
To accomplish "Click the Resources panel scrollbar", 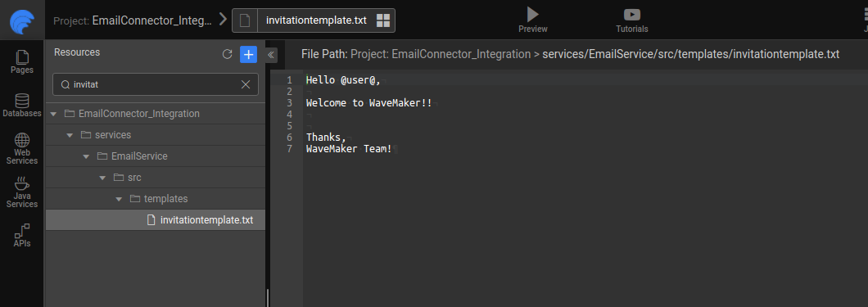I will click(267, 298).
